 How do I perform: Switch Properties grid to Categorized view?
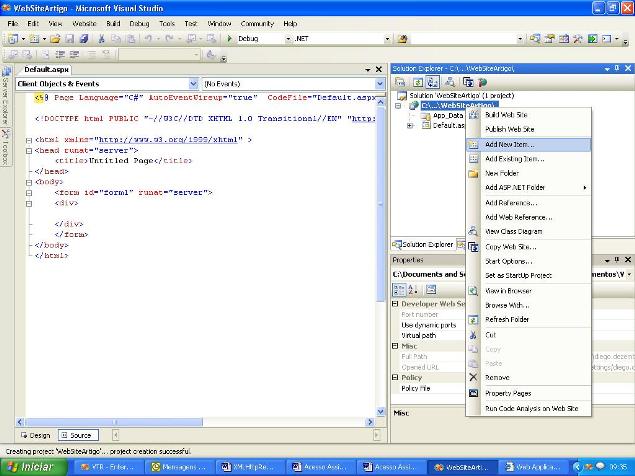click(x=399, y=290)
